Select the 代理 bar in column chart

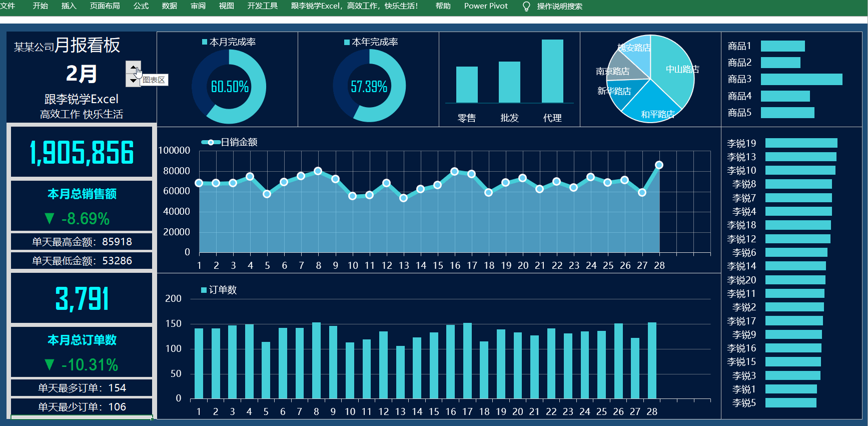click(552, 71)
